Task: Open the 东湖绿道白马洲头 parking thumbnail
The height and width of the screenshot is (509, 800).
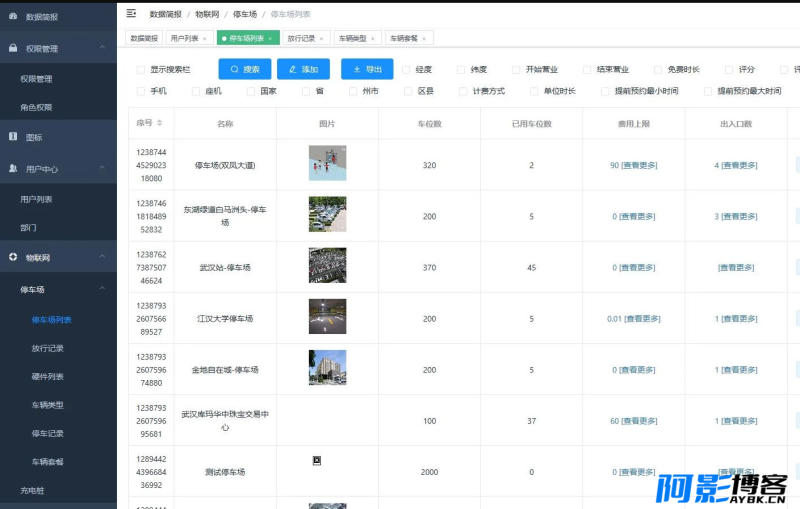Action: (x=328, y=214)
